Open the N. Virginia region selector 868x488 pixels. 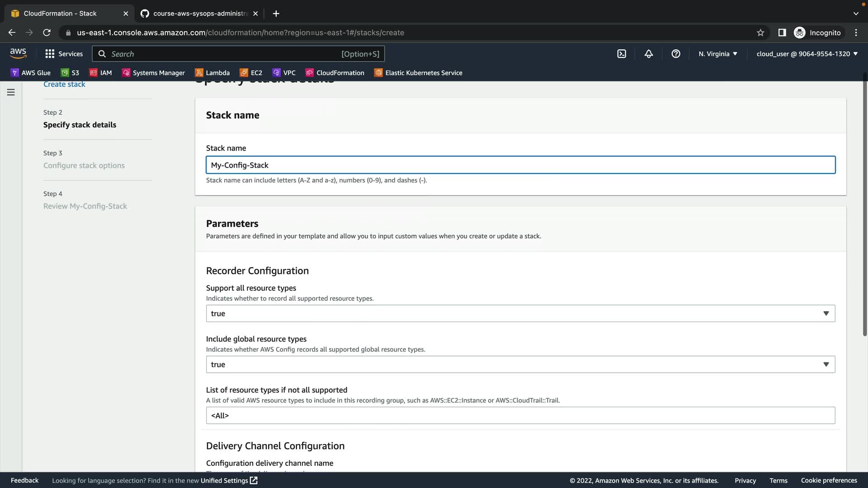(717, 54)
